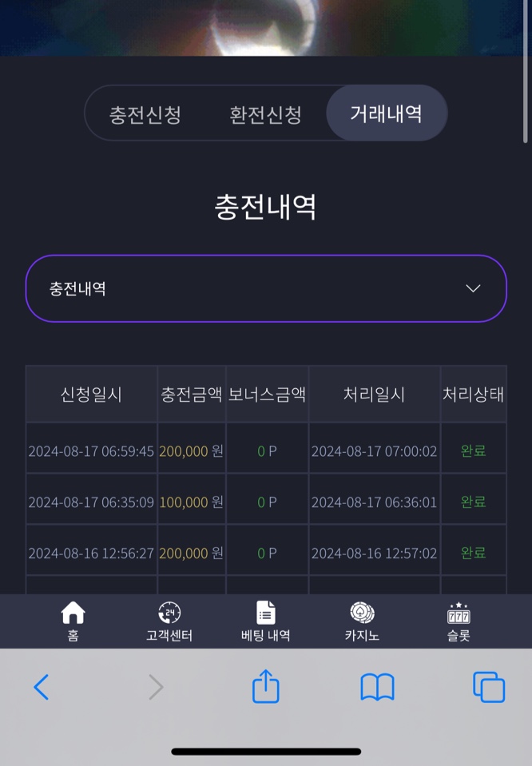Open the 카지노 chips icon
Viewport: 532px width, 766px height.
(x=362, y=613)
